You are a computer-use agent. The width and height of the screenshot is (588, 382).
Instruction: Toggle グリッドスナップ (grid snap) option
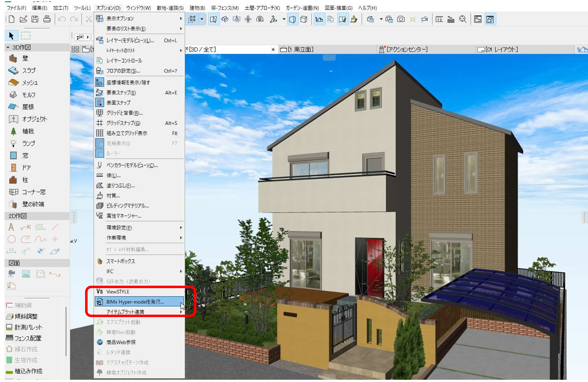(123, 123)
